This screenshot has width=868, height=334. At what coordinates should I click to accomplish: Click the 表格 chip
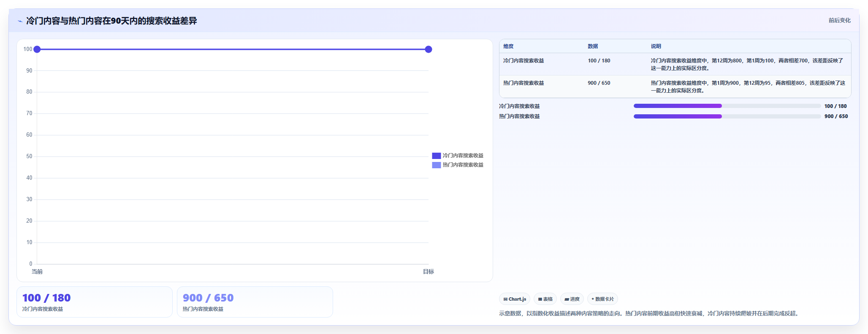point(545,299)
